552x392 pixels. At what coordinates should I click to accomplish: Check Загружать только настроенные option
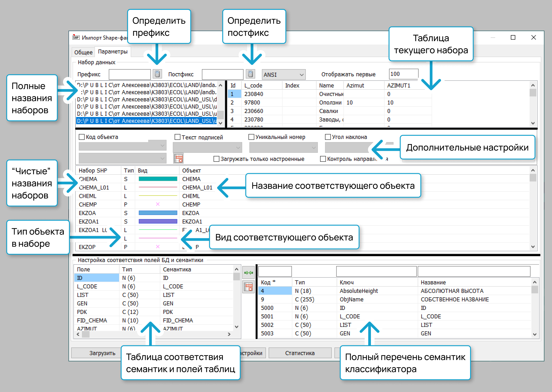click(x=216, y=159)
